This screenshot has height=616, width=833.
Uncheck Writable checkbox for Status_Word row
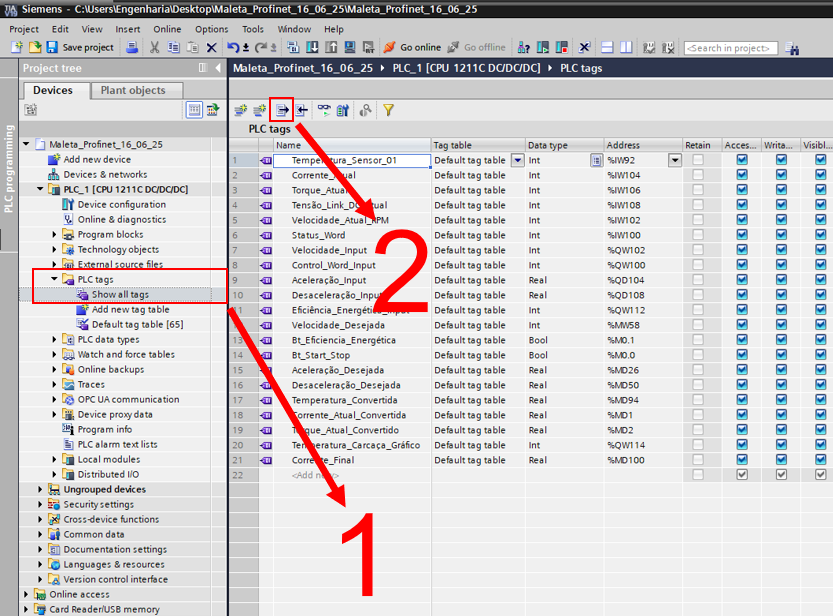click(781, 235)
